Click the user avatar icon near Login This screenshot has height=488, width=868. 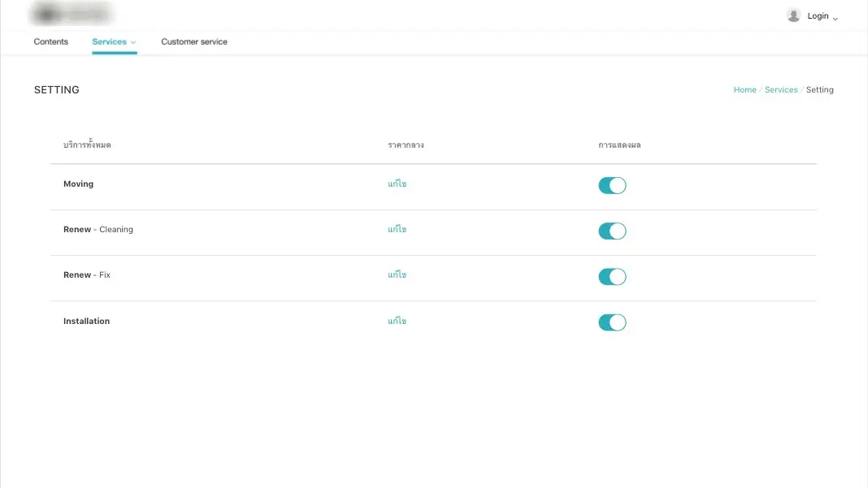coord(793,15)
